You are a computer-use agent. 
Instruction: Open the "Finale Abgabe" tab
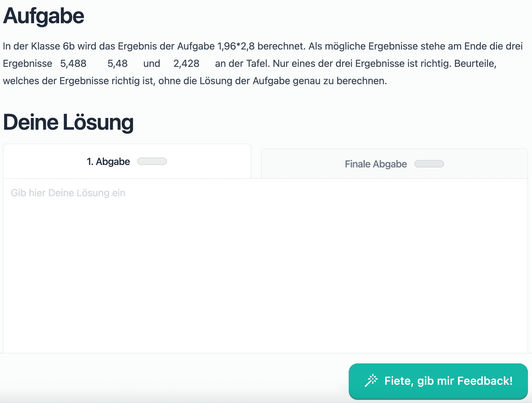376,164
